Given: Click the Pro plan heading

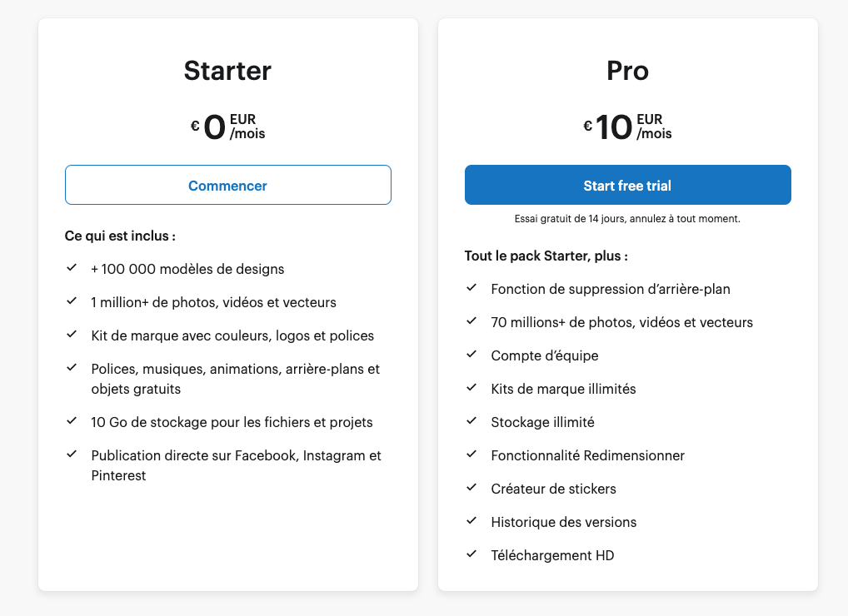Looking at the screenshot, I should 627,71.
